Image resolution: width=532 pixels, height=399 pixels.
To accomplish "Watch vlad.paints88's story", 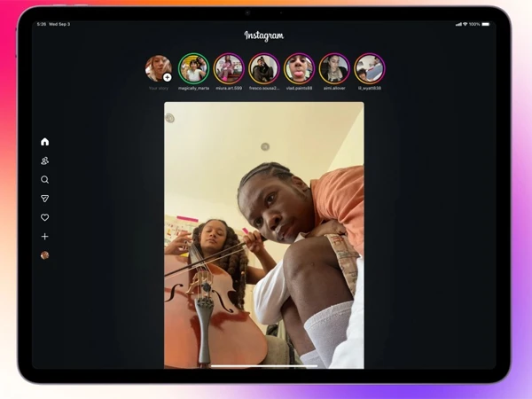I will click(x=299, y=68).
